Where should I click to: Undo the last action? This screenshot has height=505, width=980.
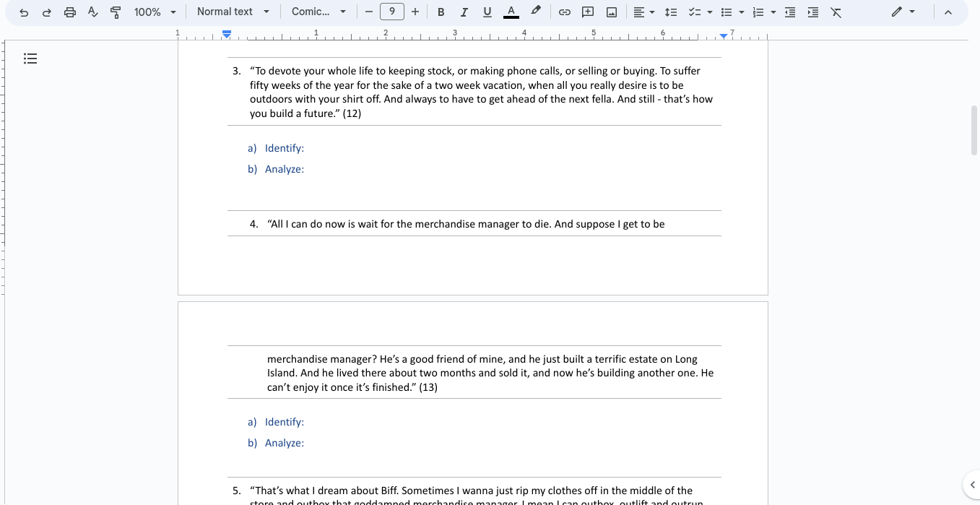(24, 12)
